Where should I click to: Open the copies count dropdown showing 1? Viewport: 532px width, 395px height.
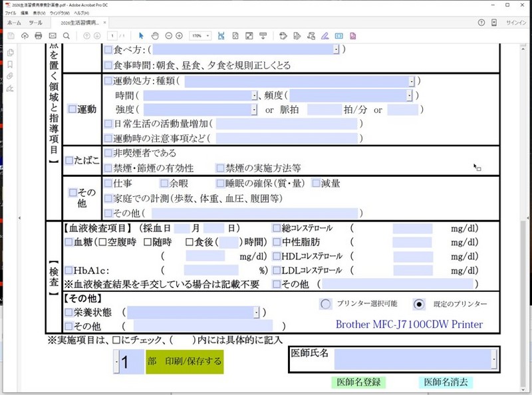click(116, 362)
